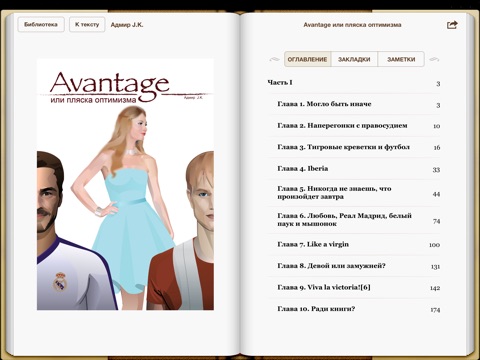Click page number 142 in contents
The height and width of the screenshot is (360, 480).
coord(435,288)
